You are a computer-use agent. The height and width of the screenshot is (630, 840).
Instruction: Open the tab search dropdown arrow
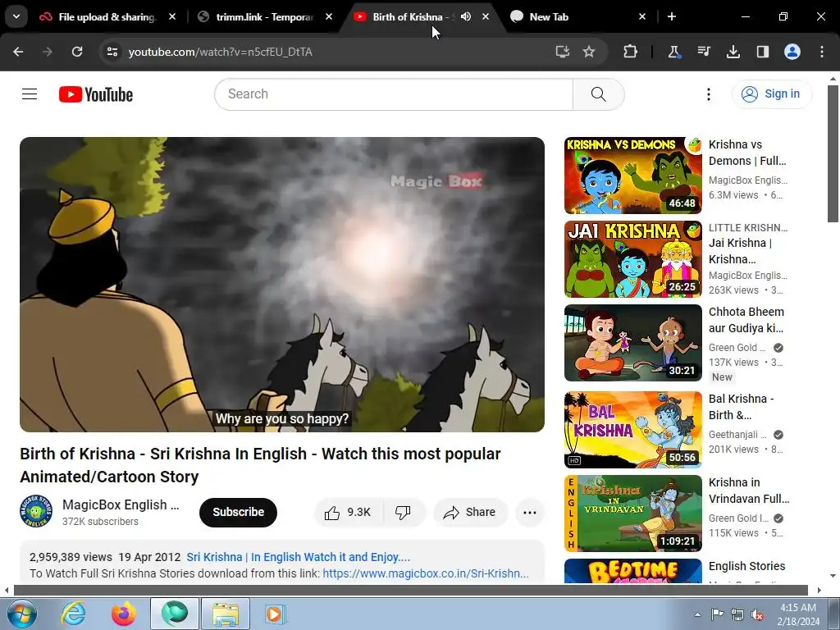[16, 16]
